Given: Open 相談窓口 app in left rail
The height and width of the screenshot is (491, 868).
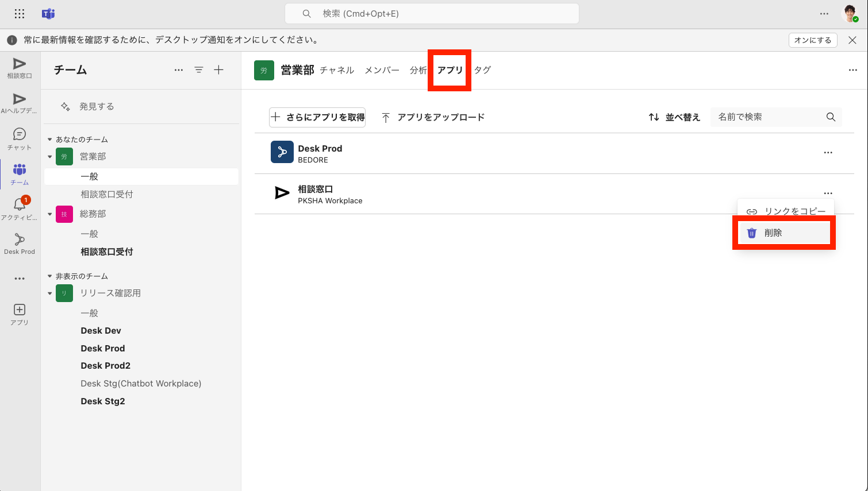Looking at the screenshot, I should click(x=20, y=68).
